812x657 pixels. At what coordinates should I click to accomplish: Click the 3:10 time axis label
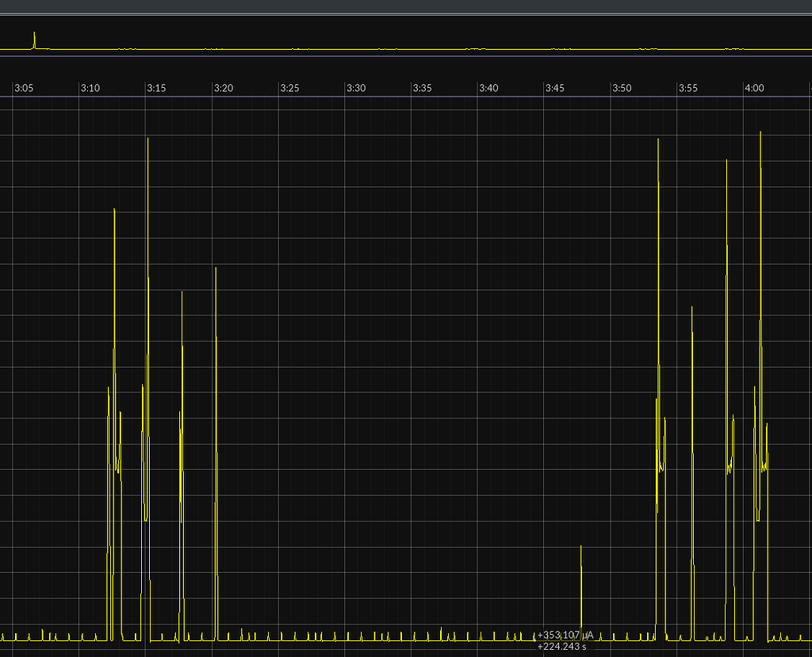[x=90, y=88]
